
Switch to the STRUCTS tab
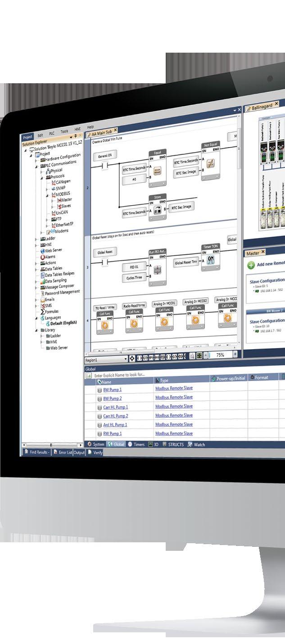tap(172, 444)
